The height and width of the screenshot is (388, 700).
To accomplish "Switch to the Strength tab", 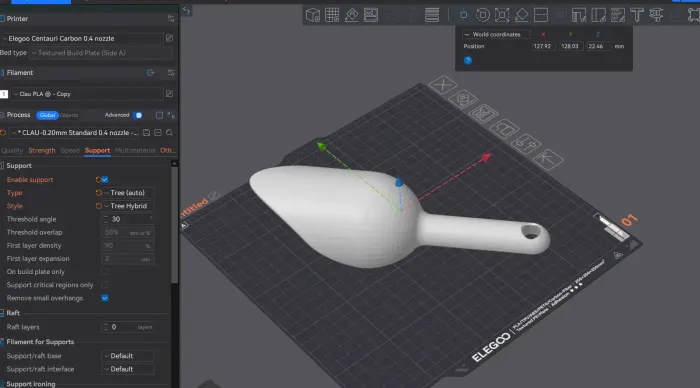I will [x=42, y=150].
